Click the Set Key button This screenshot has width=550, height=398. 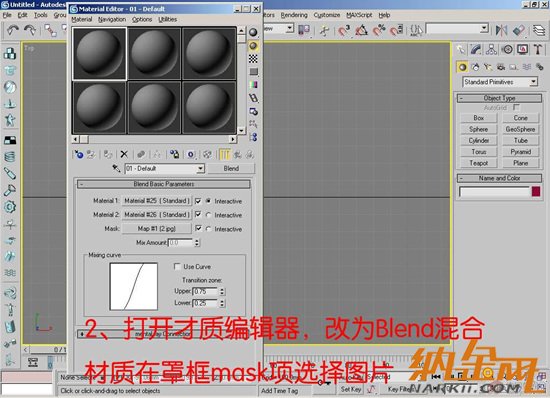(x=351, y=389)
